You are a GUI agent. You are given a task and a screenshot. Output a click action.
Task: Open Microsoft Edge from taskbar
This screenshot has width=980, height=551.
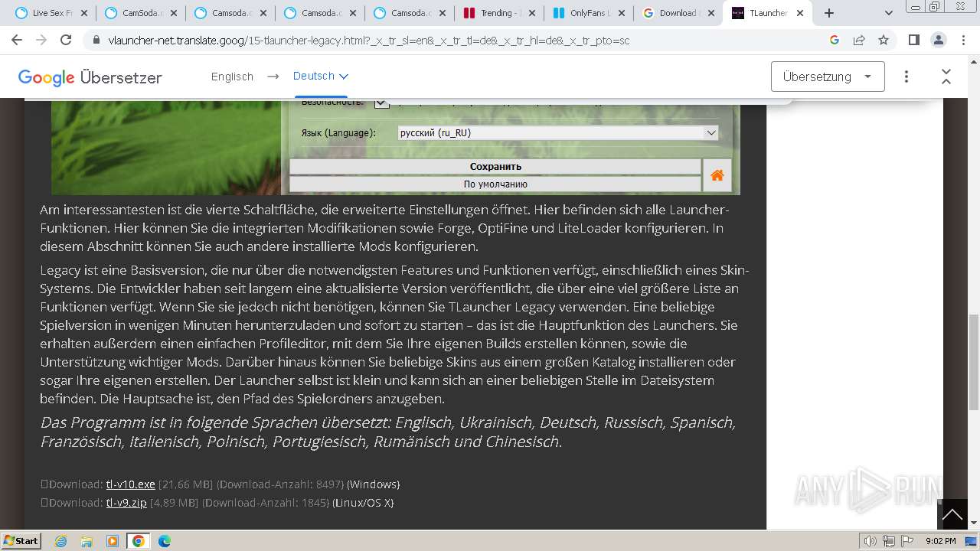[165, 541]
